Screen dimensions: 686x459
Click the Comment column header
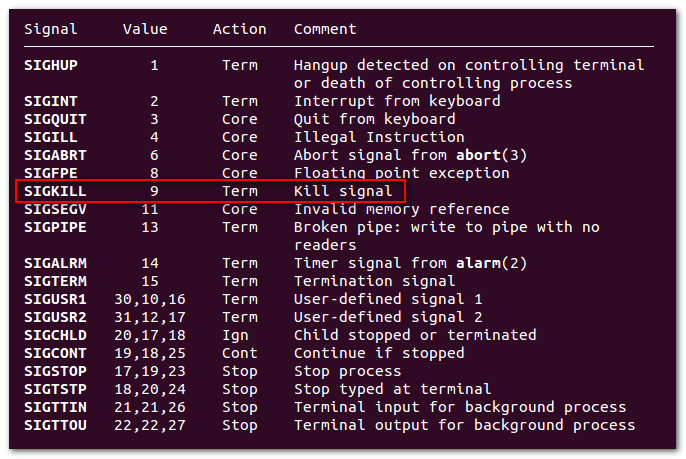(325, 29)
